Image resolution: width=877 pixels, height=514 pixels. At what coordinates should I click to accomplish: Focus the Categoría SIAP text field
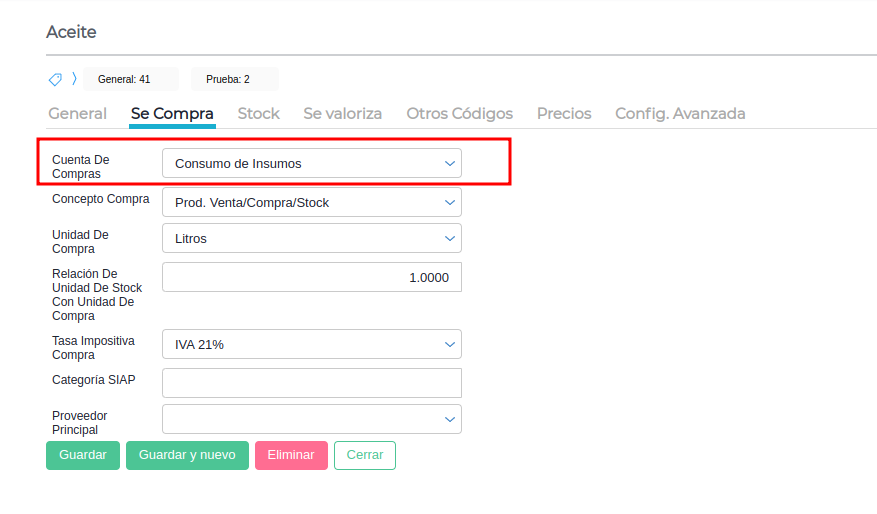pyautogui.click(x=311, y=383)
